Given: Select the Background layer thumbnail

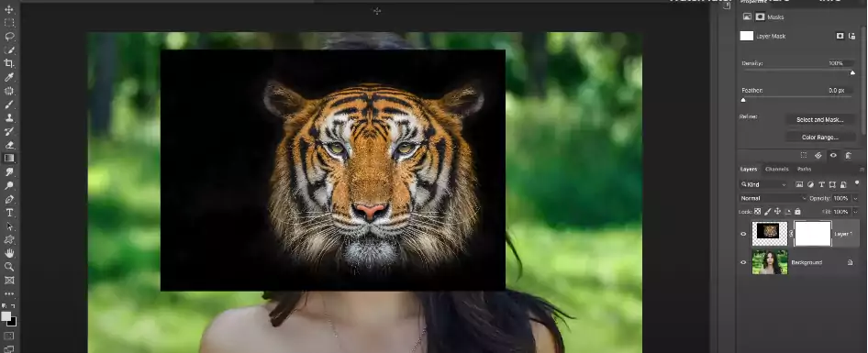Looking at the screenshot, I should click(770, 262).
